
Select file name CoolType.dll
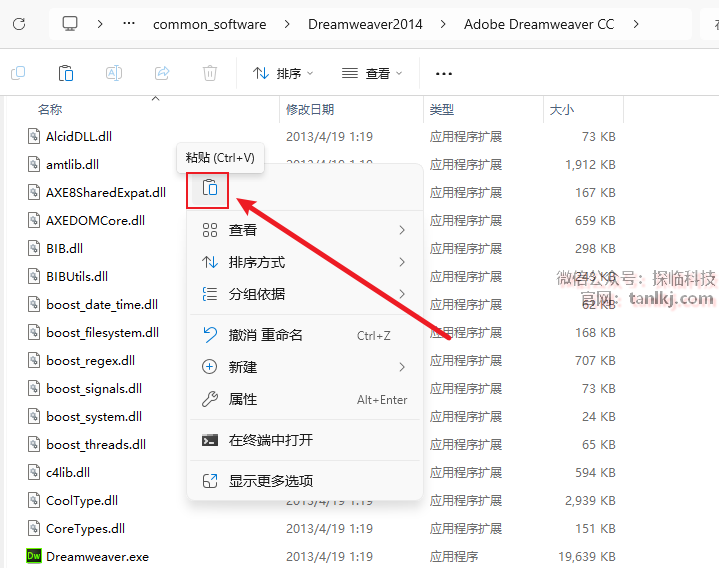(x=82, y=500)
